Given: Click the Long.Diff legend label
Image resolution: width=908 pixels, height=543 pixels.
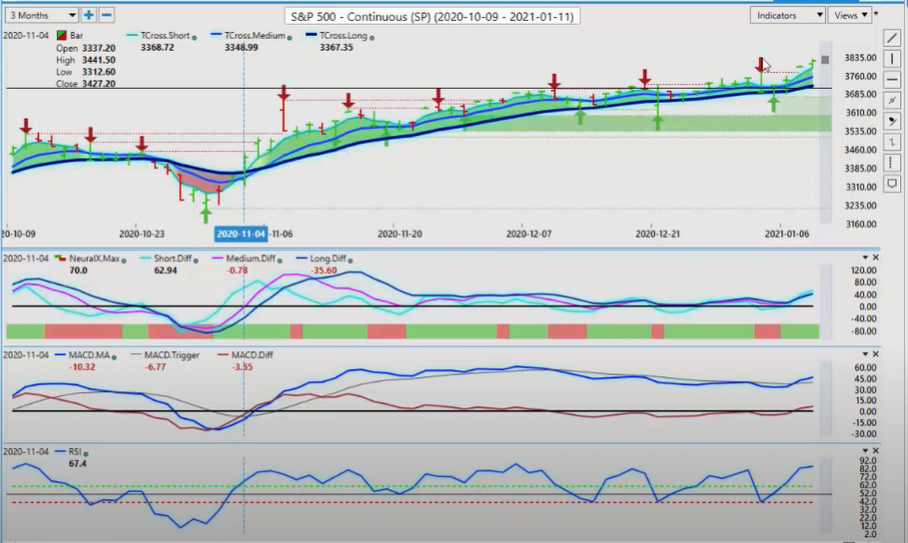Looking at the screenshot, I should point(328,259).
